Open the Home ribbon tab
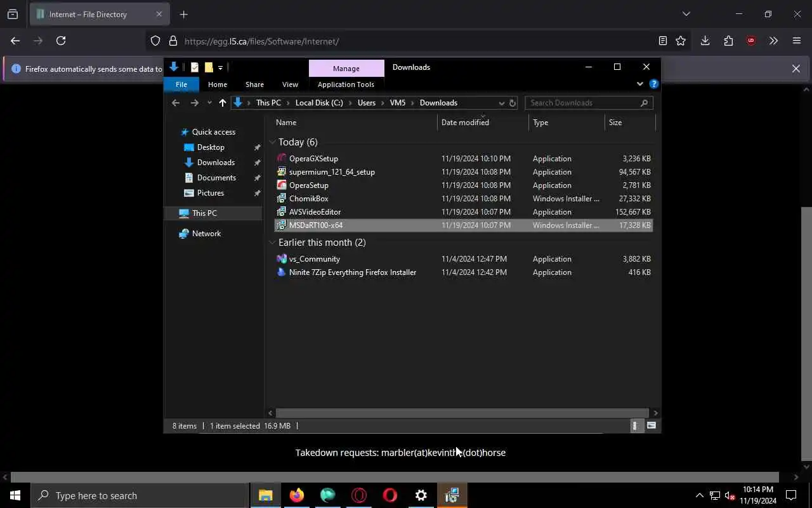Image resolution: width=812 pixels, height=508 pixels. point(218,84)
